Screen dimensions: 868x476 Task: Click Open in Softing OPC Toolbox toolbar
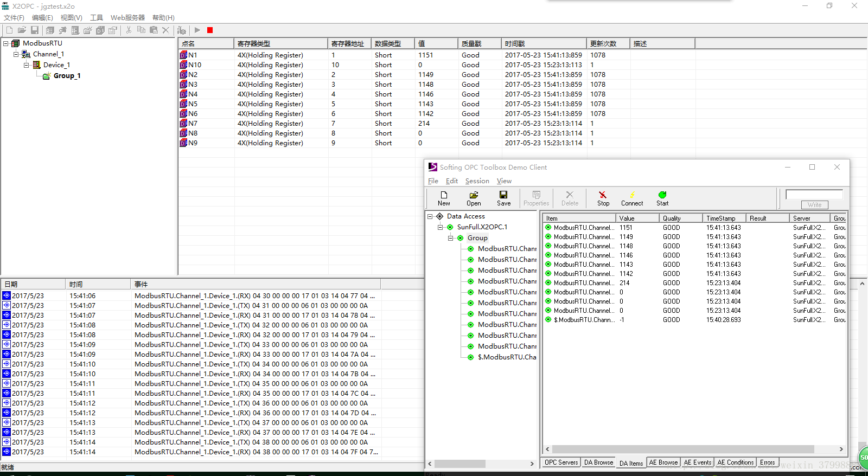pyautogui.click(x=474, y=198)
